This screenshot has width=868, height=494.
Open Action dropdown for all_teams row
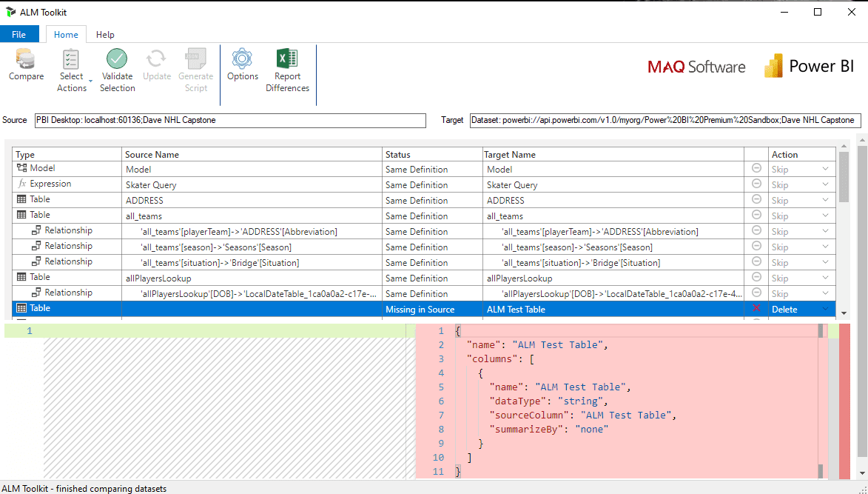pyautogui.click(x=825, y=216)
